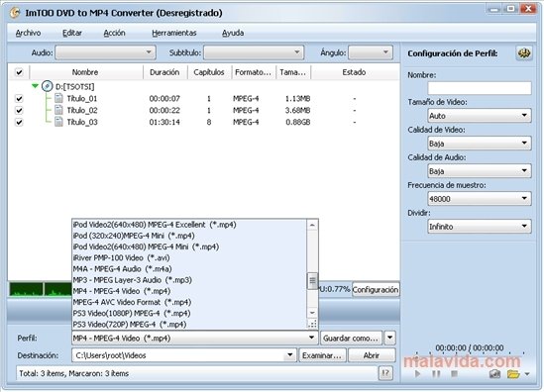This screenshot has width=544, height=392.
Task: Select PS3 Video(1080P) MPEG-4 profile
Action: coord(189,314)
